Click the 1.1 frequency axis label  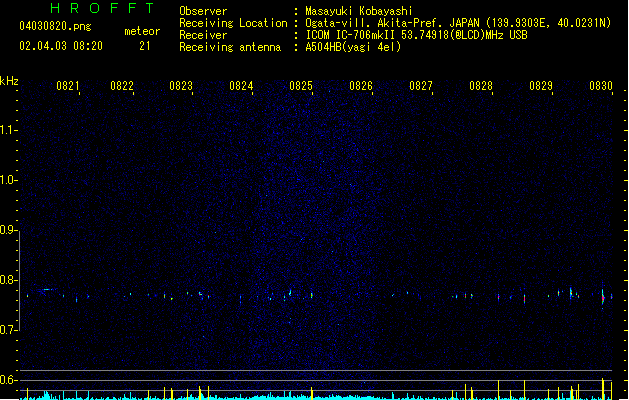(x=8, y=130)
